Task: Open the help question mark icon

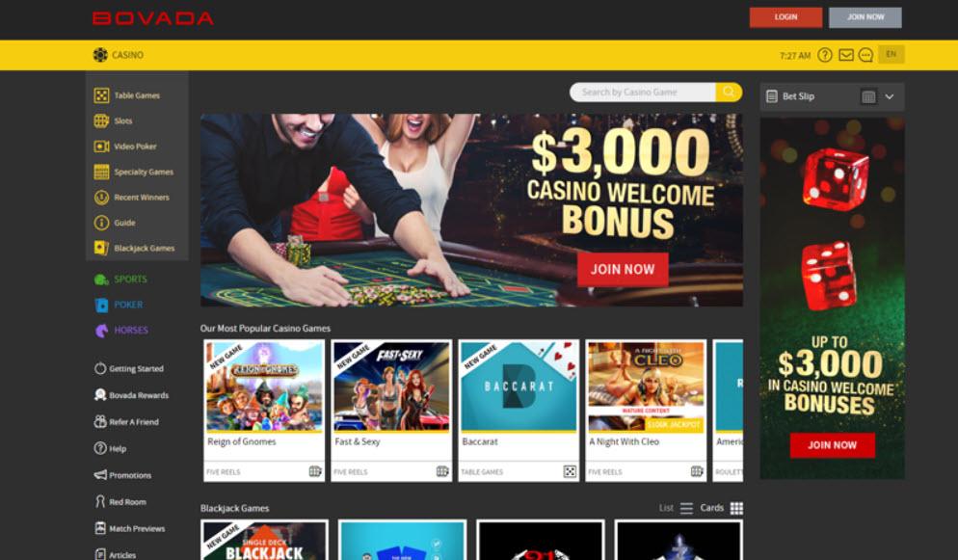Action: 825,55
